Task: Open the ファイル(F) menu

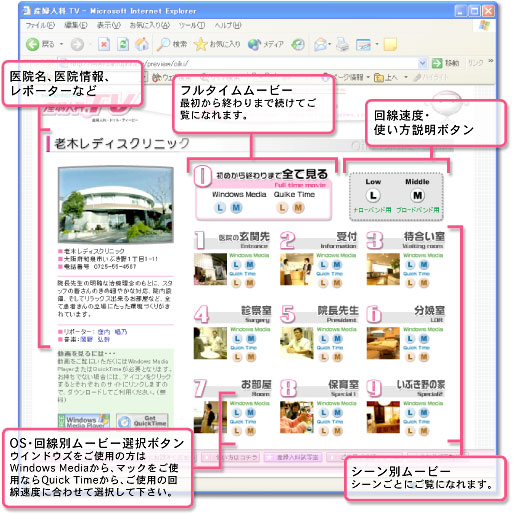Action: click(40, 25)
